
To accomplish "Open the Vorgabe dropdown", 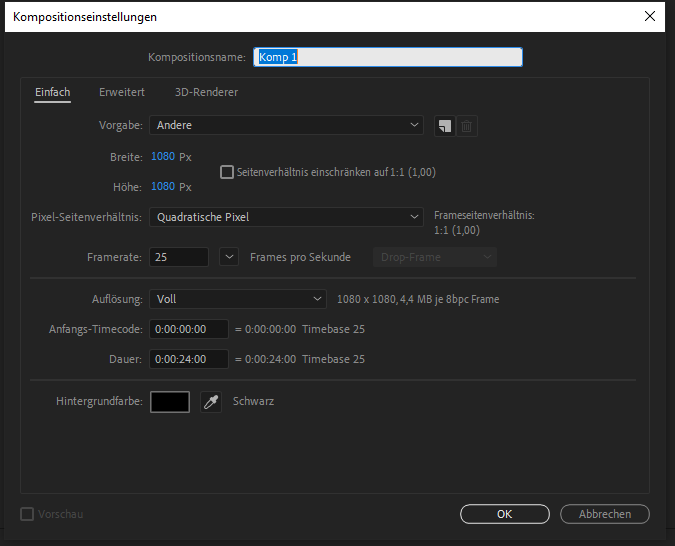I will pyautogui.click(x=286, y=126).
